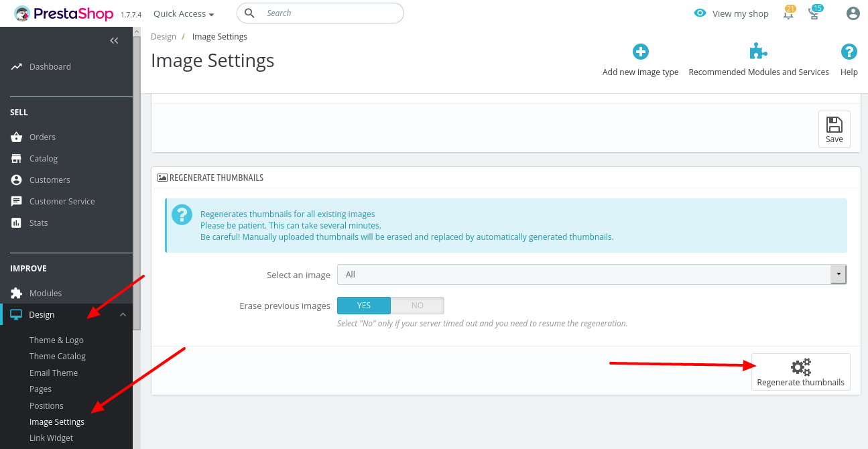Viewport: 868px width, 449px height.
Task: Click the Customer Service chat icon
Action: pyautogui.click(x=17, y=202)
